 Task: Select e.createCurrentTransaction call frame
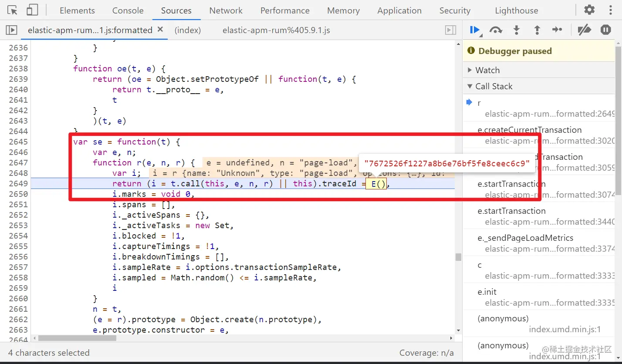[538, 135]
